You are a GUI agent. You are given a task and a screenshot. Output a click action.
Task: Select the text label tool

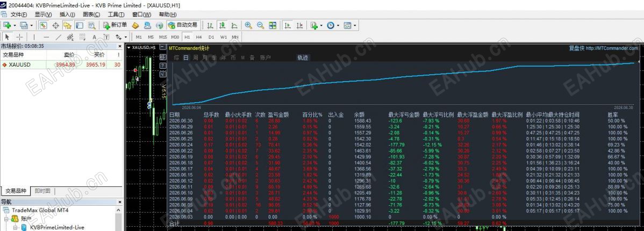[x=106, y=37]
